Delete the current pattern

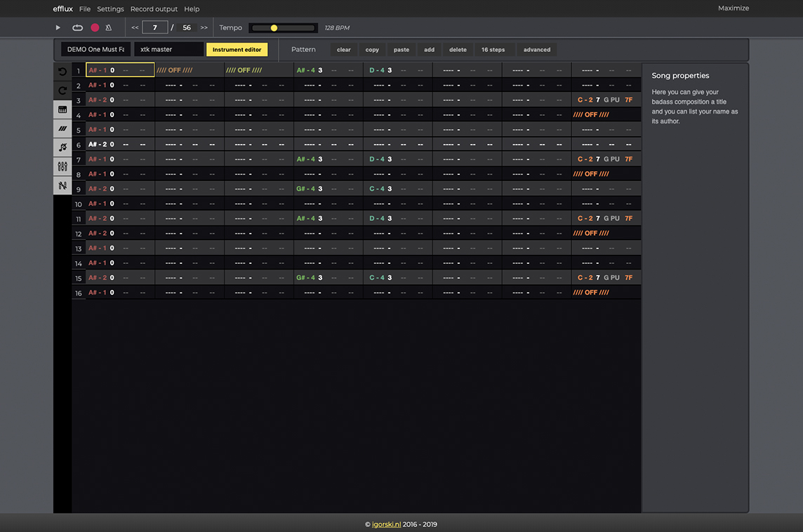tap(458, 50)
